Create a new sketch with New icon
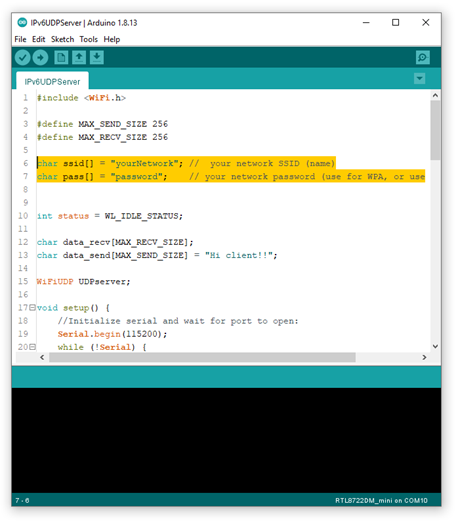The image size is (458, 527). pyautogui.click(x=61, y=57)
